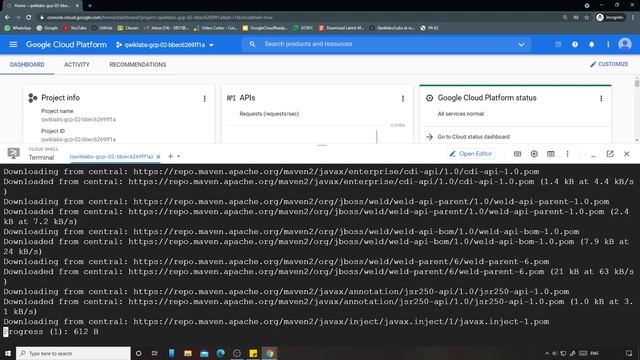Add a new Cloud Shell terminal tab
The width and height of the screenshot is (640, 360).
(170, 156)
